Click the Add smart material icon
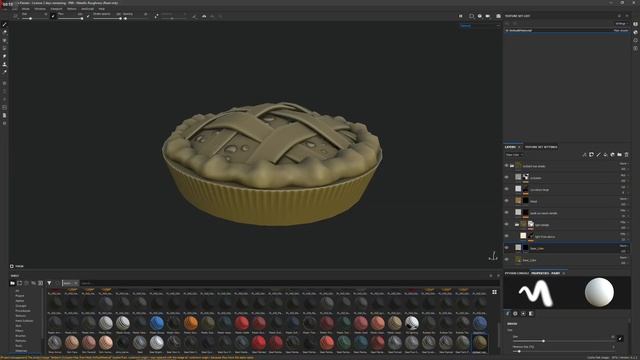The image size is (640, 360). click(x=612, y=155)
